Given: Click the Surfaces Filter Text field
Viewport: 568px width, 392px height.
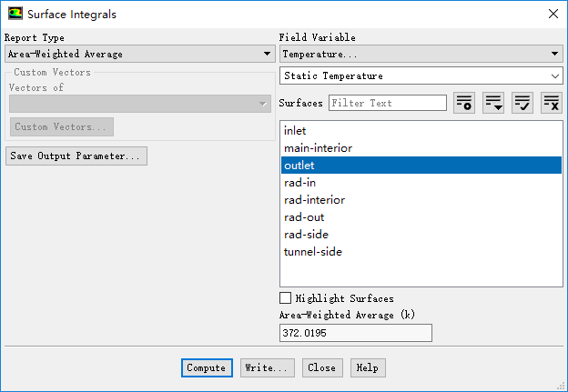Looking at the screenshot, I should (387, 103).
